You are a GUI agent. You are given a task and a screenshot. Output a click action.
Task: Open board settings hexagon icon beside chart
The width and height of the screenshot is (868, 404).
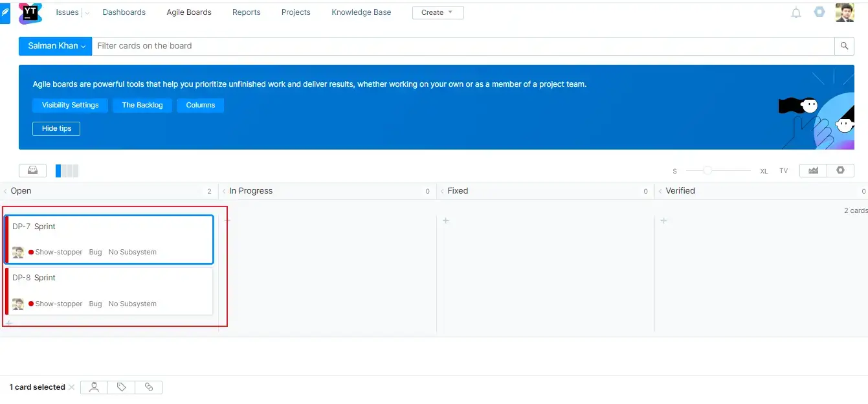click(x=840, y=170)
